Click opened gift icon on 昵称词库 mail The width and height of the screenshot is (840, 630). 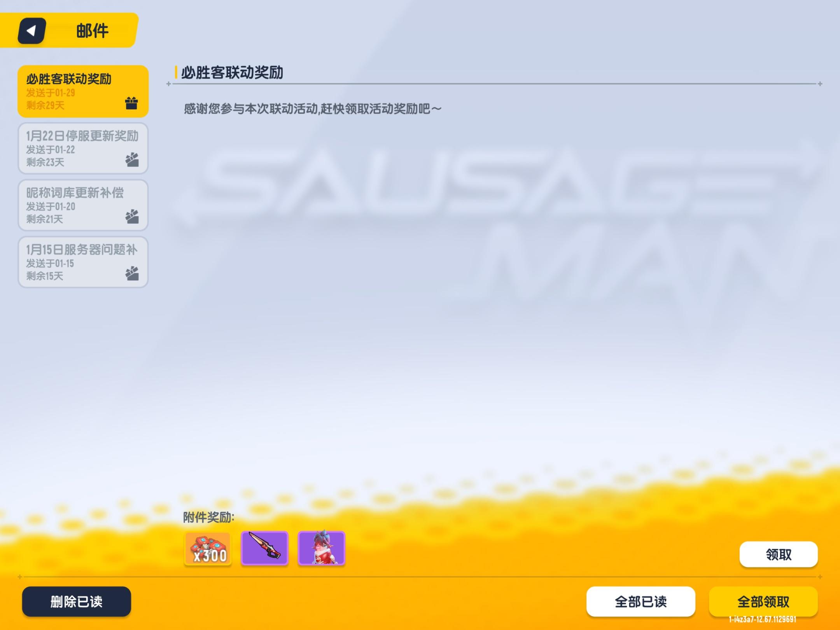tap(132, 216)
